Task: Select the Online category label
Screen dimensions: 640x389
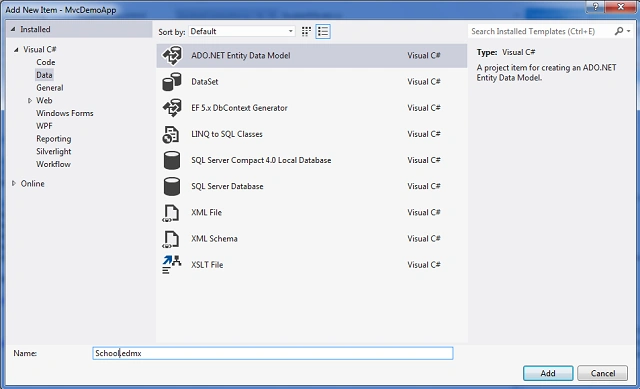Action: point(33,184)
